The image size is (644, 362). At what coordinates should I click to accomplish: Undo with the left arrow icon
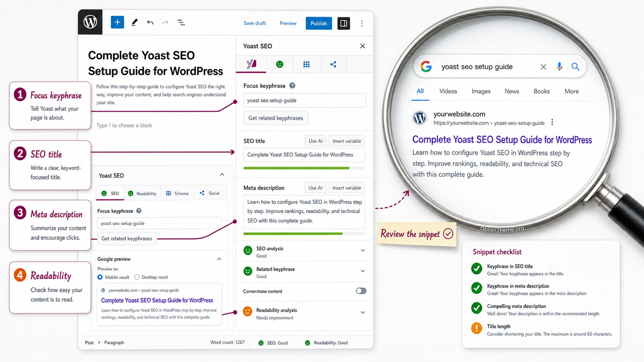(150, 23)
